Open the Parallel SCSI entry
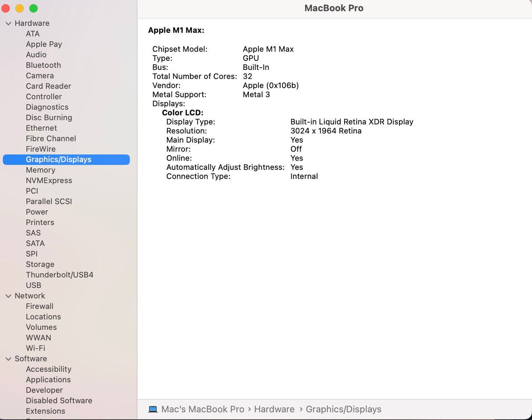This screenshot has width=532, height=420. pyautogui.click(x=49, y=202)
